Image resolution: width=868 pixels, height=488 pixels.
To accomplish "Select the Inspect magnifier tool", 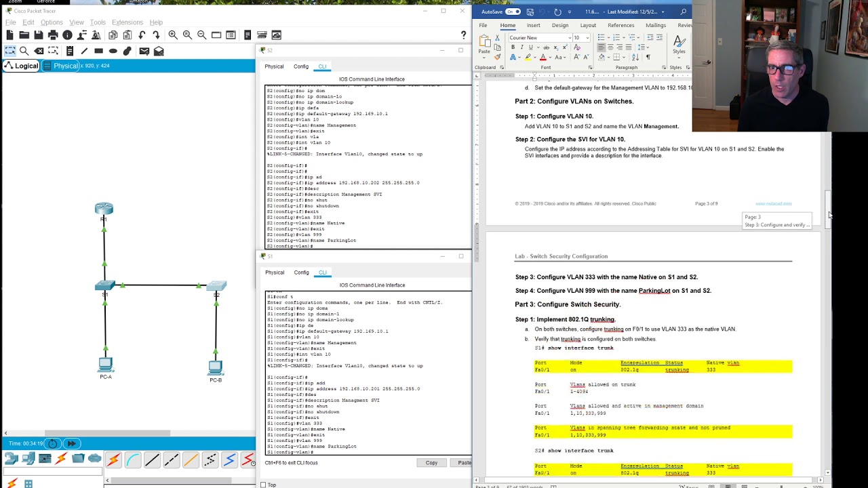I will [x=24, y=51].
